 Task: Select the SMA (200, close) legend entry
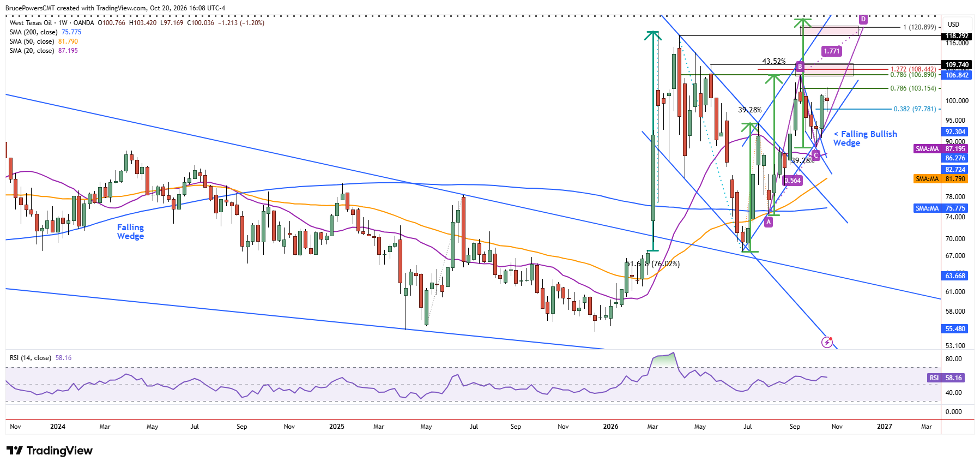(x=45, y=32)
